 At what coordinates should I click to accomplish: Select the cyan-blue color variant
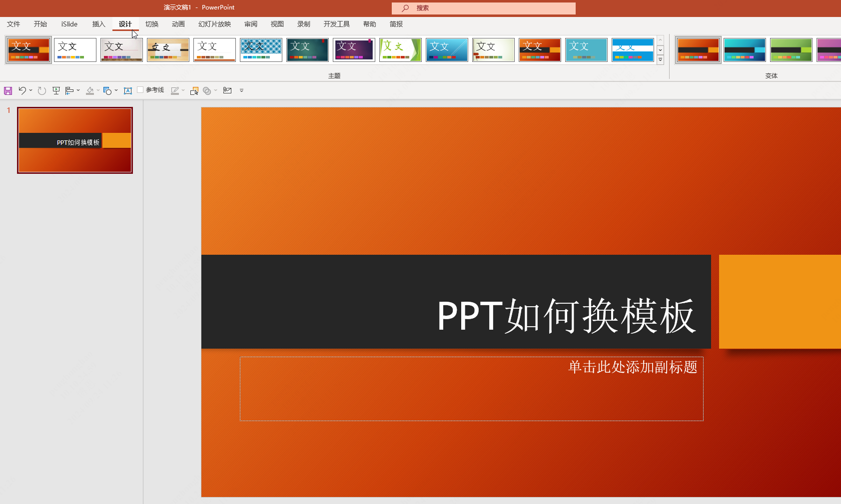(745, 50)
